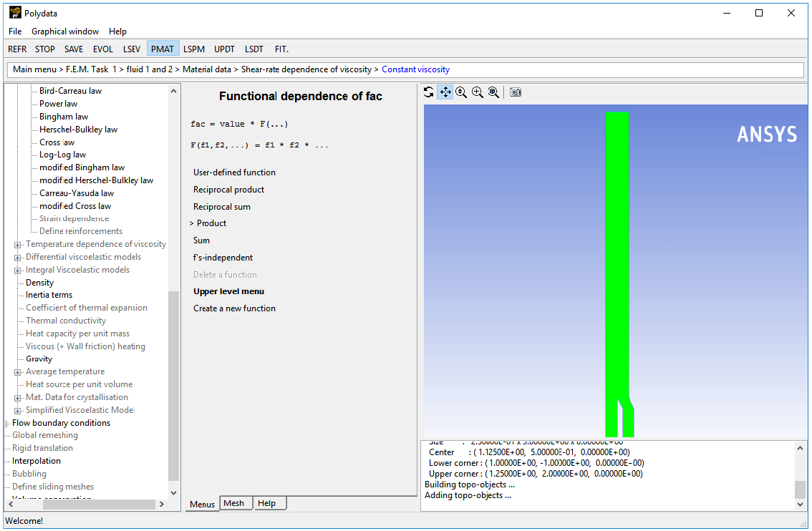Click the LSDT toolbar button
812x531 pixels.
(x=253, y=49)
